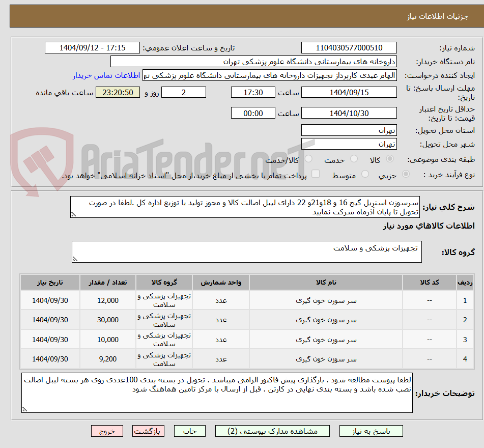
Task: Click the 'کد کالا' column header
Action: [x=430, y=282]
